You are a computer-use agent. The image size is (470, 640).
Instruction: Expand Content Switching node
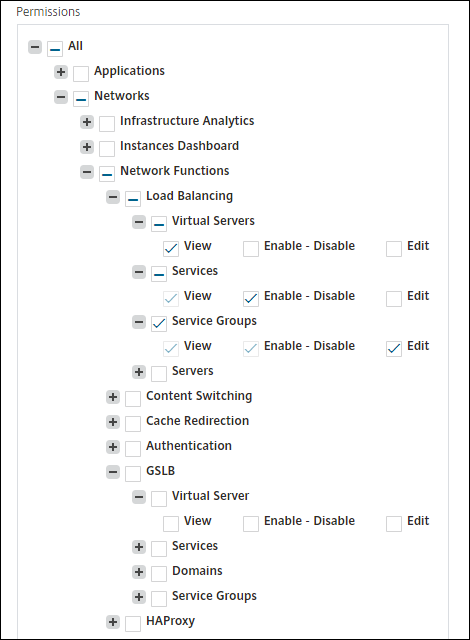(113, 397)
